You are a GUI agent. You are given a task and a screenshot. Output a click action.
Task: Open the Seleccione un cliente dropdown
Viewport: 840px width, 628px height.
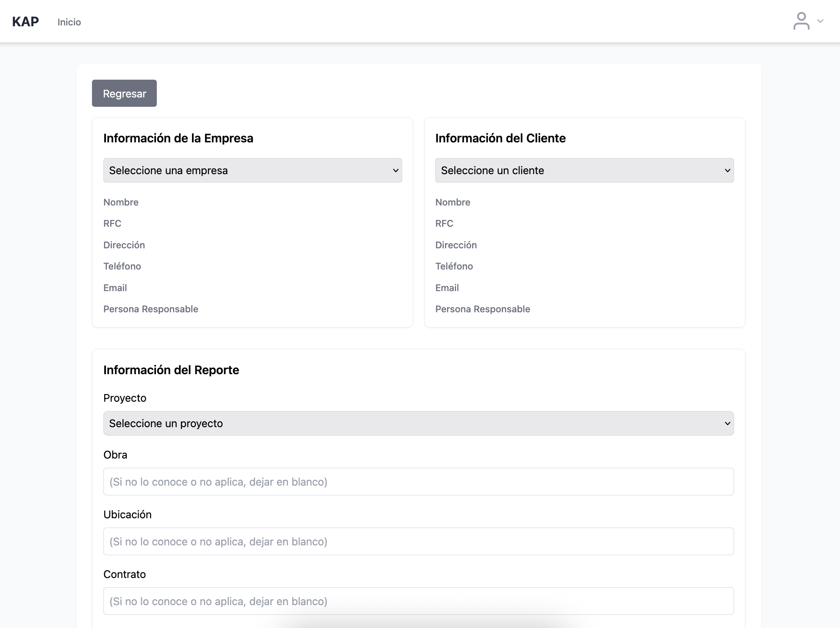pyautogui.click(x=584, y=170)
